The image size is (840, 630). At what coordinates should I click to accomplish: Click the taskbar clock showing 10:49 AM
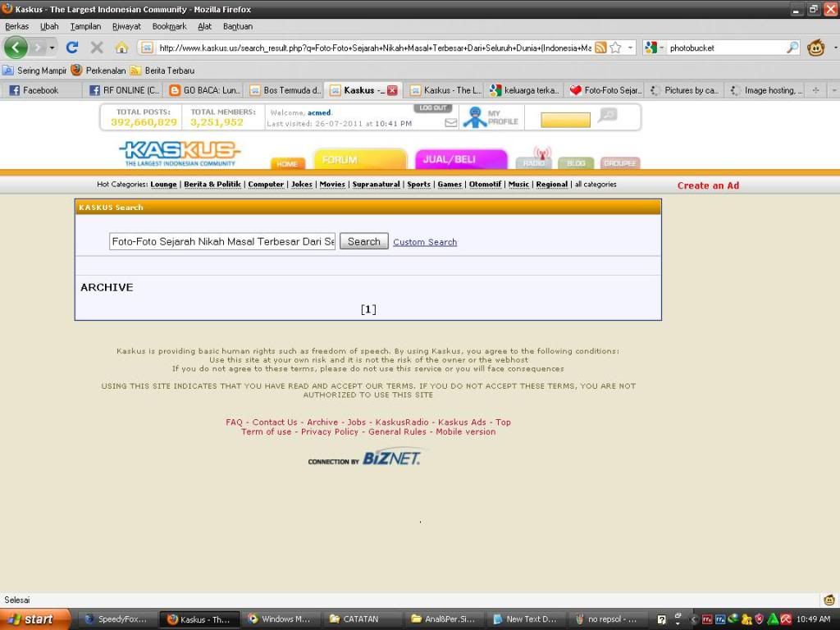click(813, 619)
